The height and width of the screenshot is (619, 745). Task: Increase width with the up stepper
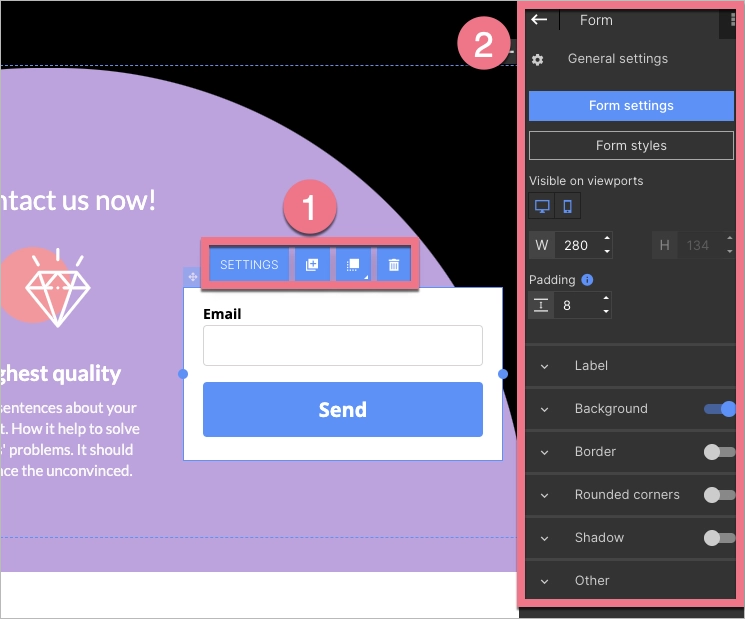(607, 238)
